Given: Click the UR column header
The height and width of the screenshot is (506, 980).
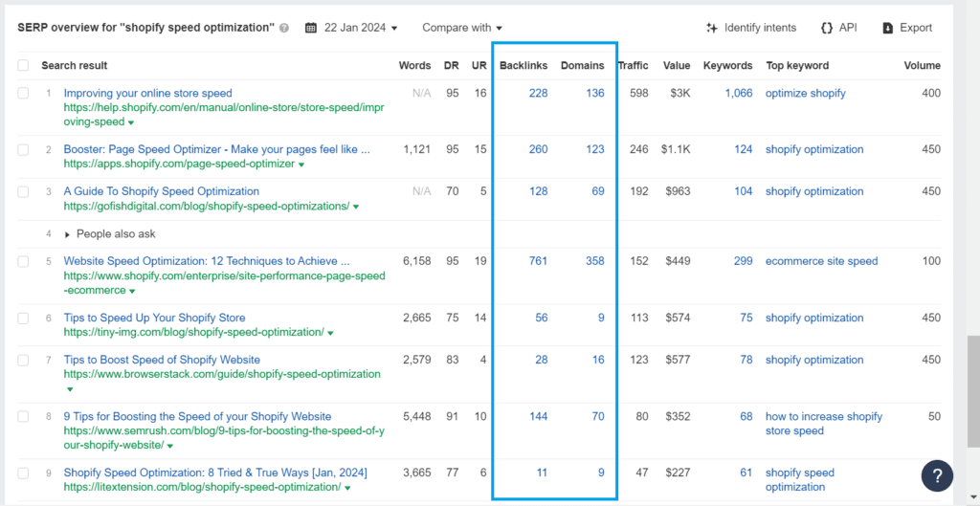Looking at the screenshot, I should click(x=479, y=66).
